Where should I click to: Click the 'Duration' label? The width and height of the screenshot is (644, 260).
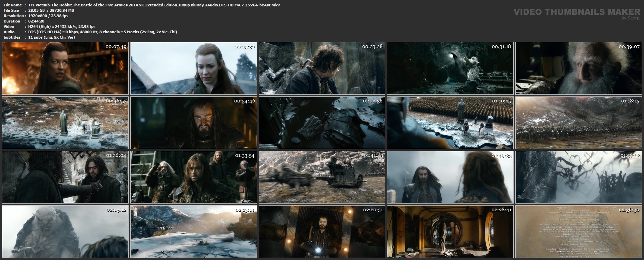point(12,21)
